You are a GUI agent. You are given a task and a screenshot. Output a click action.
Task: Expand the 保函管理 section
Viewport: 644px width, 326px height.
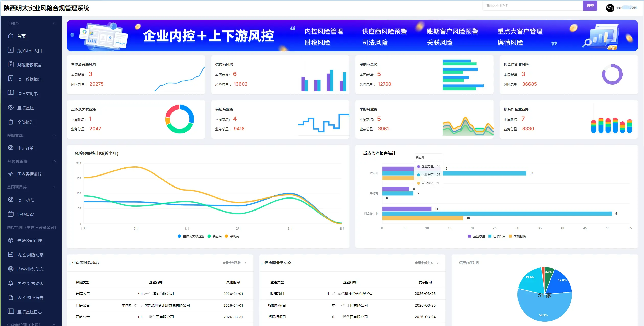(x=54, y=135)
